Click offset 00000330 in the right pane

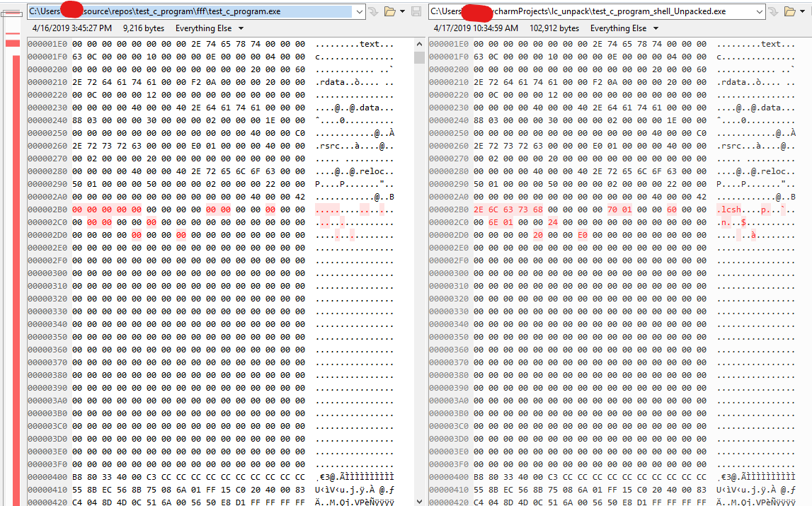[x=449, y=311]
